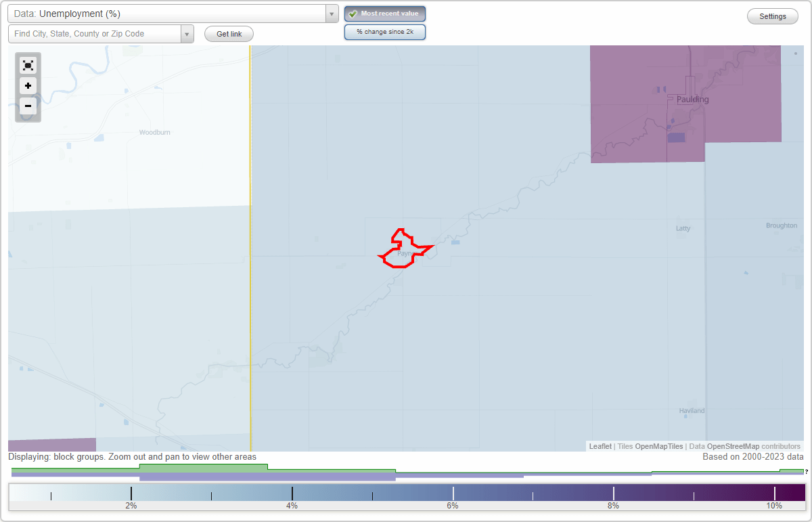Viewport: 812px width, 522px height.
Task: Follow the Leaflet attribution link
Action: [x=600, y=446]
